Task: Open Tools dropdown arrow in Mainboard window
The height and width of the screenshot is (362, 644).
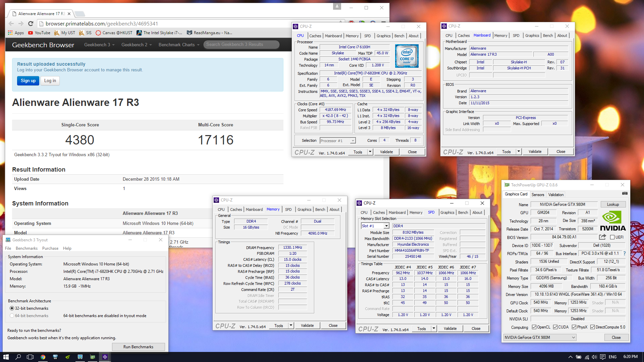Action: pyautogui.click(x=519, y=152)
